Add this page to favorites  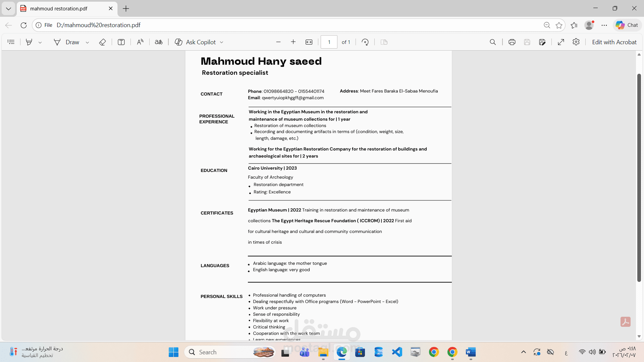click(559, 25)
